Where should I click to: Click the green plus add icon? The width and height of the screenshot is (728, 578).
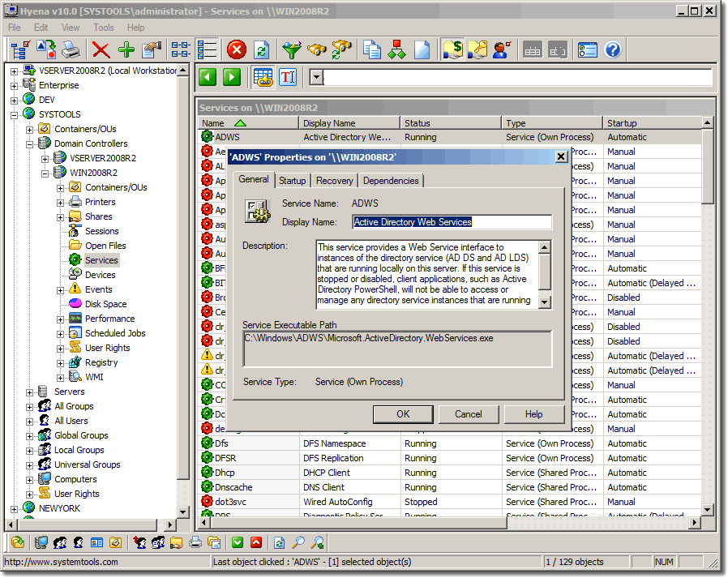[126, 50]
